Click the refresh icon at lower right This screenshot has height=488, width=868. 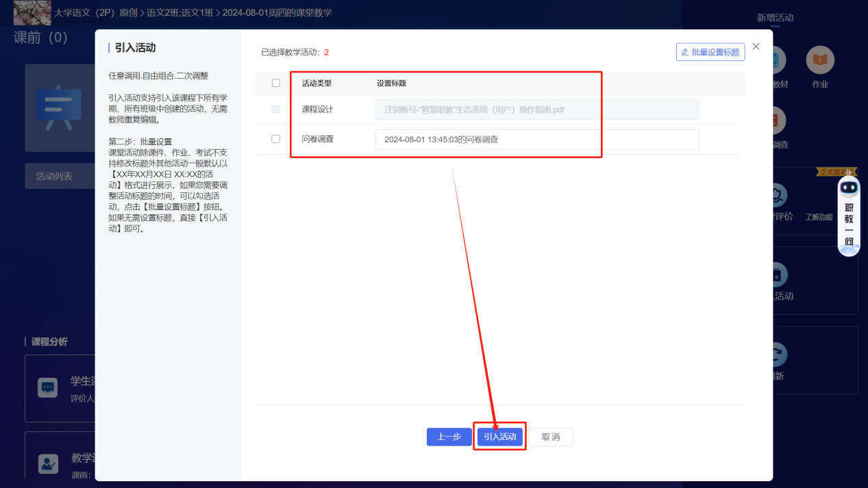pyautogui.click(x=777, y=355)
